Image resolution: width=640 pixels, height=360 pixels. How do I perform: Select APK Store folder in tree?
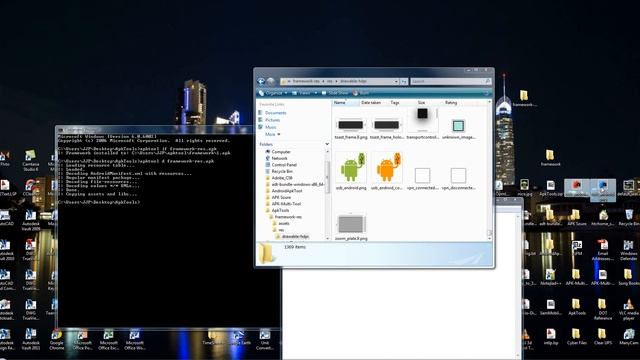click(278, 198)
